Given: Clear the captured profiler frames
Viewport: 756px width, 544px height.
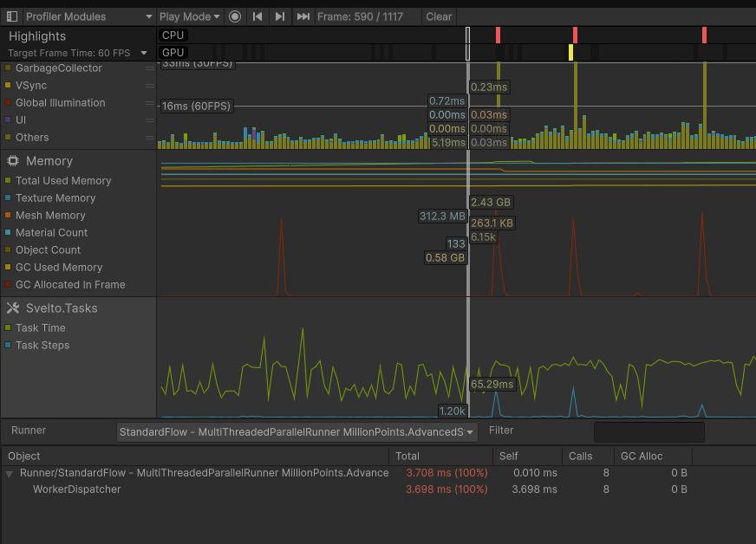Looking at the screenshot, I should click(x=439, y=16).
